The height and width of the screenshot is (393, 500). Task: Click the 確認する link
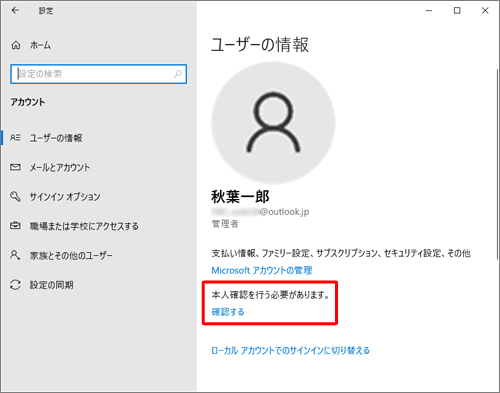pos(228,312)
